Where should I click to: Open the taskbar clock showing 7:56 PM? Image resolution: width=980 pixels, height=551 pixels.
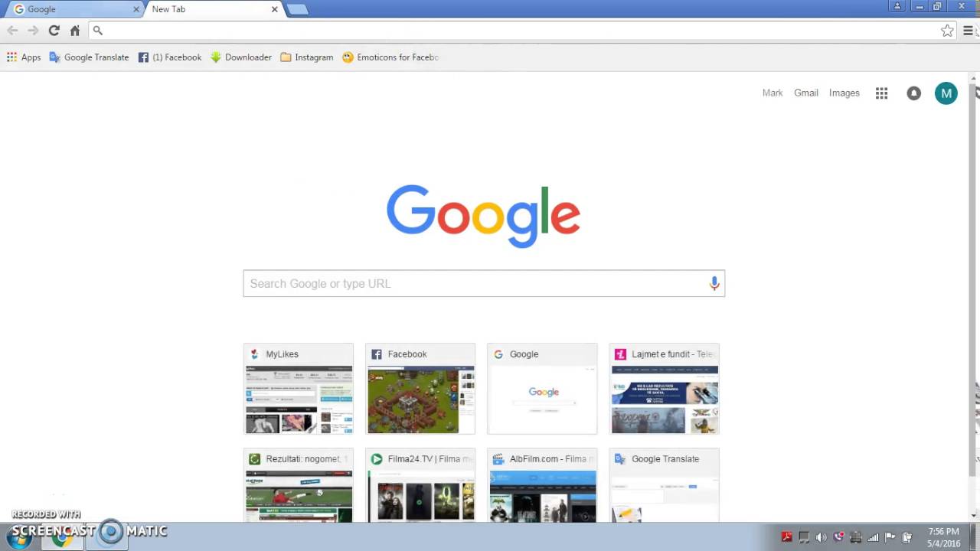[943, 537]
